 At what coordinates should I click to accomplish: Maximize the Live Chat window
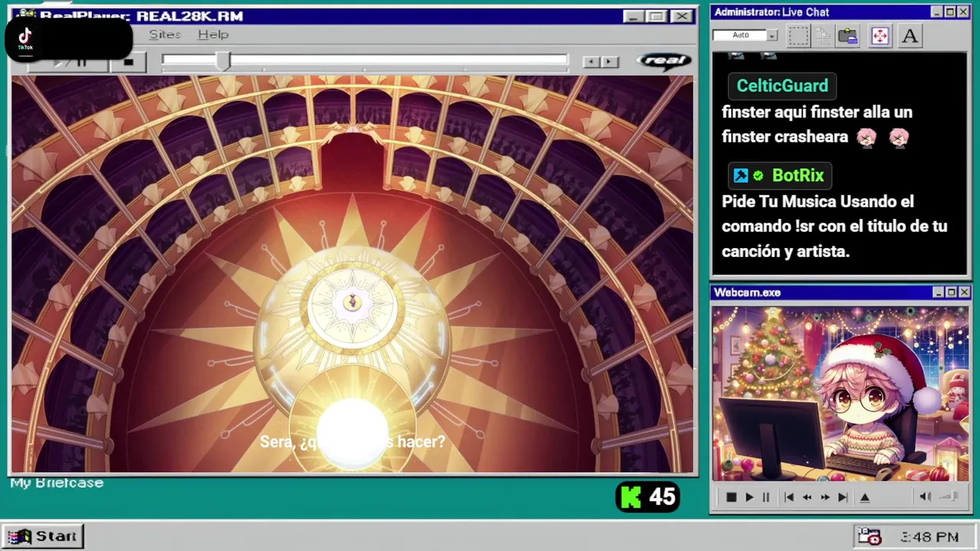pos(949,12)
